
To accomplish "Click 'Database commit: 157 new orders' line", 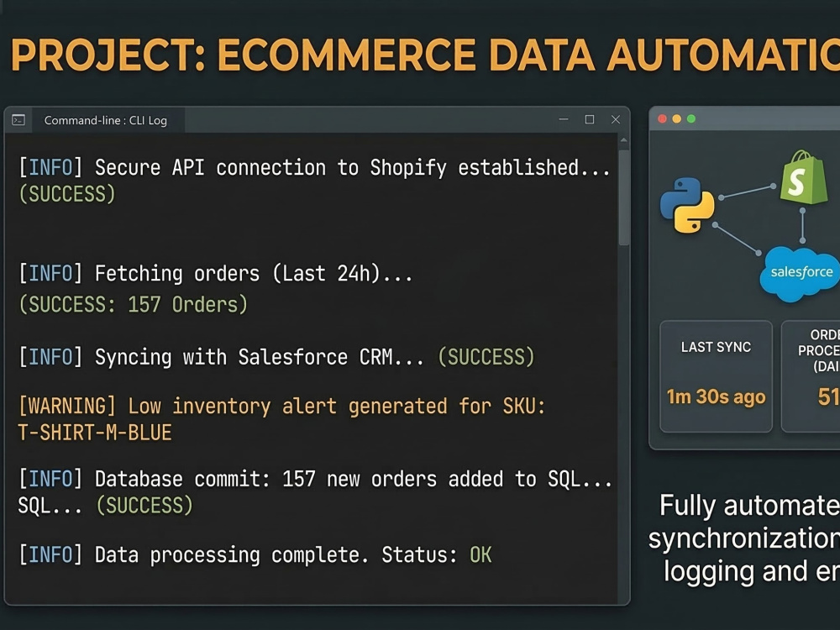I will [315, 480].
